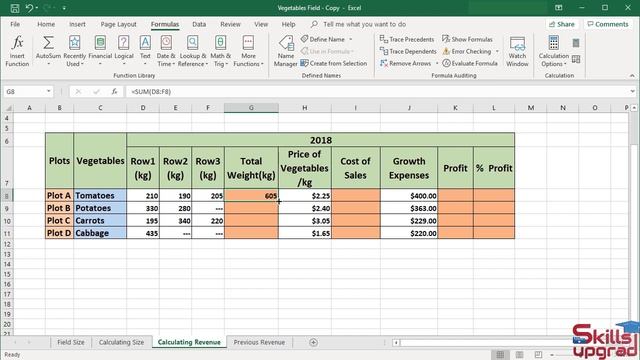Viewport: 640px width, 360px height.
Task: Switch to Field Size sheet
Action: pyautogui.click(x=71, y=342)
